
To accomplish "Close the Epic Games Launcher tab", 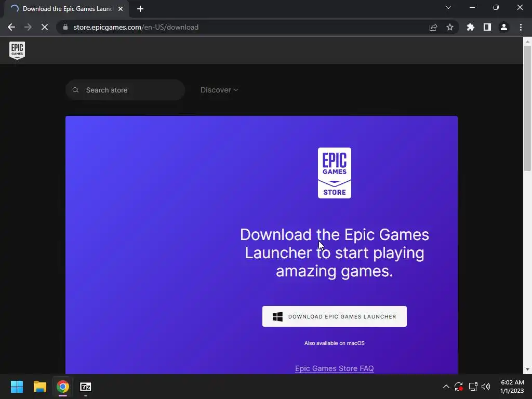I will tap(121, 9).
